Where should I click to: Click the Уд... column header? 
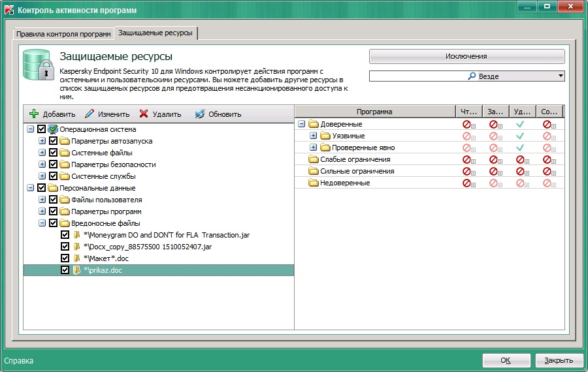click(x=522, y=112)
